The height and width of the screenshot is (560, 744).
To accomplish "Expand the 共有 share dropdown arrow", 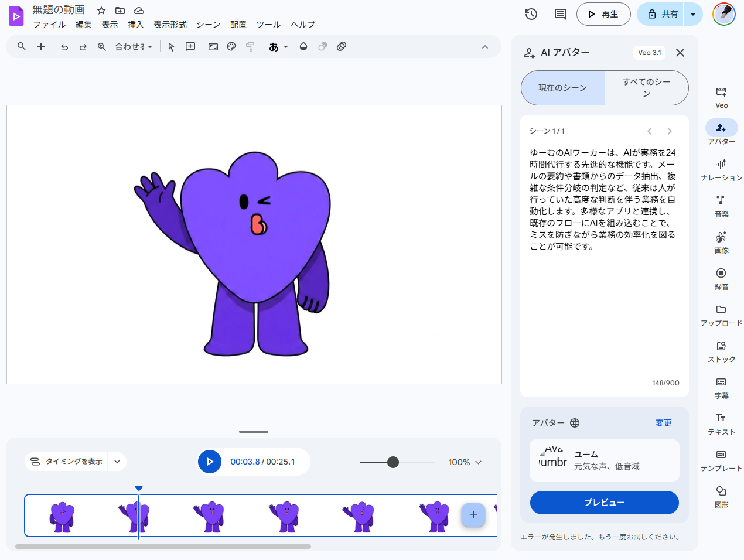I will (693, 14).
